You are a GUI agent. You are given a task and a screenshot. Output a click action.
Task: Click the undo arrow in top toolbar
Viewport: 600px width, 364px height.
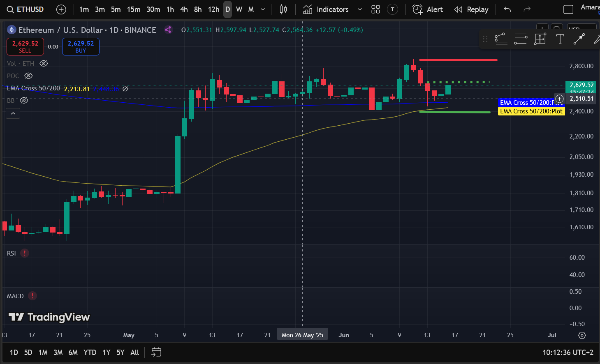pos(507,9)
